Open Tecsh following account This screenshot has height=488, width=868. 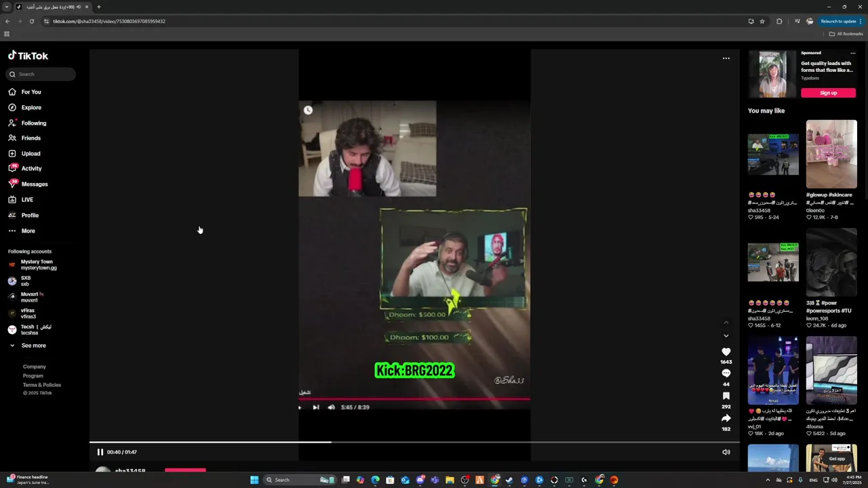point(30,329)
